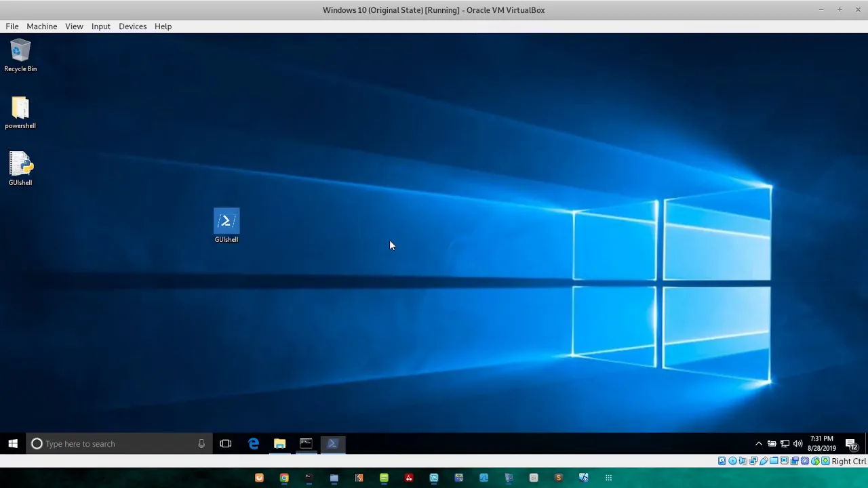Open VirtualBox Help menu
The width and height of the screenshot is (868, 488).
(163, 26)
